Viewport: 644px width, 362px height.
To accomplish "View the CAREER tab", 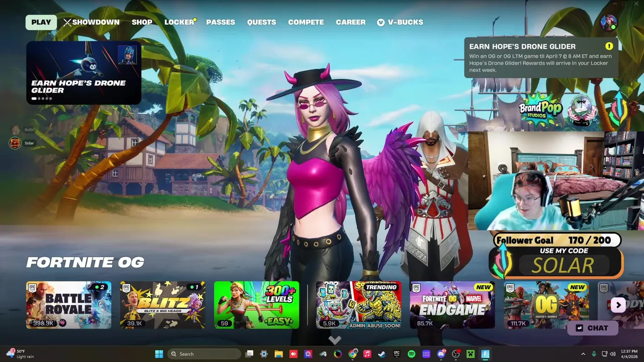I will [x=351, y=22].
